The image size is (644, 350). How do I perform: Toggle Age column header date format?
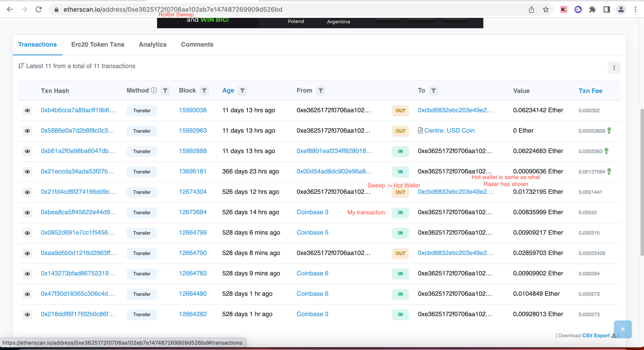228,91
